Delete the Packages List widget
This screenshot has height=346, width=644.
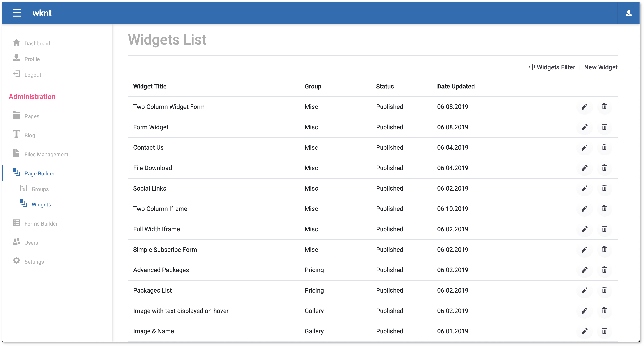(604, 290)
